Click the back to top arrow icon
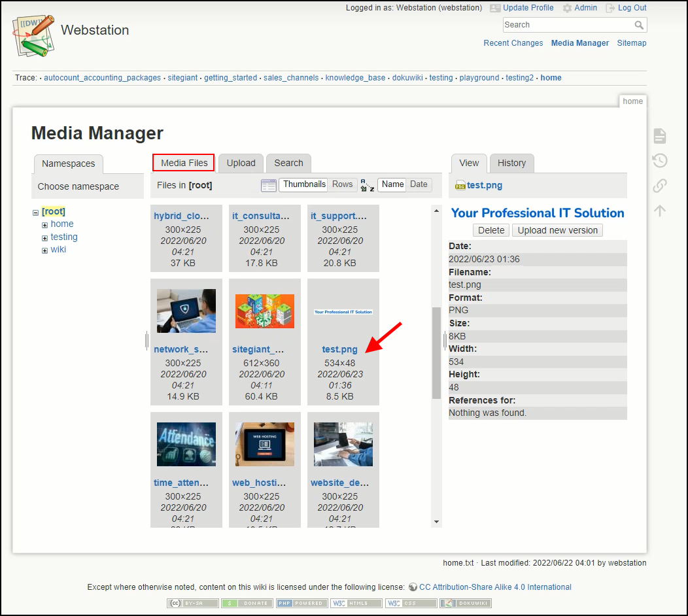 pyautogui.click(x=659, y=211)
